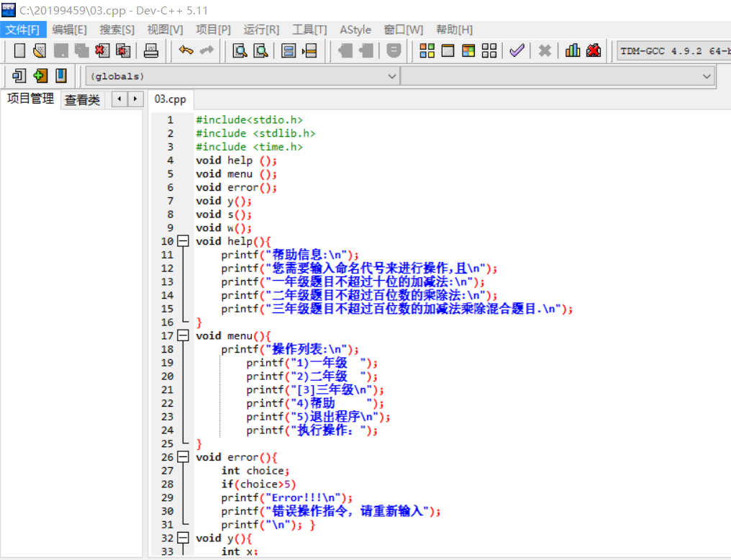Collapse the help() function fold marker
Viewport: 731px width, 560px height.
[183, 242]
